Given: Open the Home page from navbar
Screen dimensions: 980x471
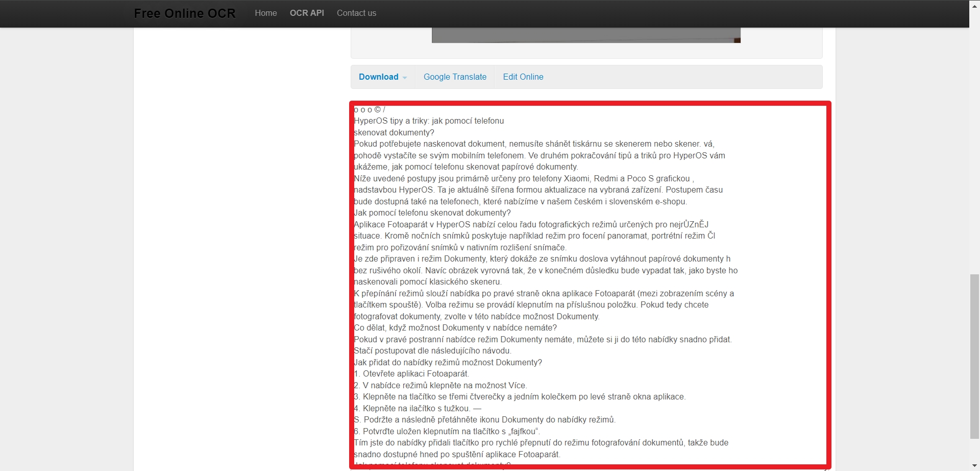Looking at the screenshot, I should pyautogui.click(x=265, y=13).
